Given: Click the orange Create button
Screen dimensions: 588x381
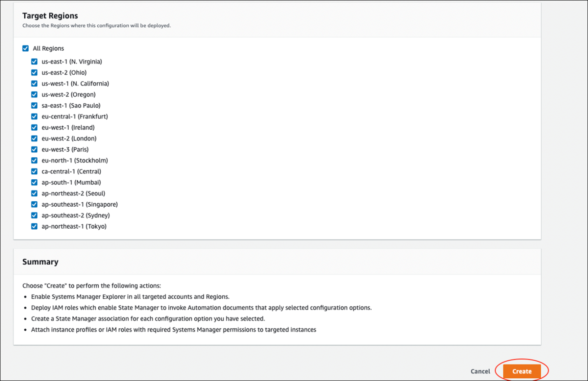Looking at the screenshot, I should click(x=522, y=371).
